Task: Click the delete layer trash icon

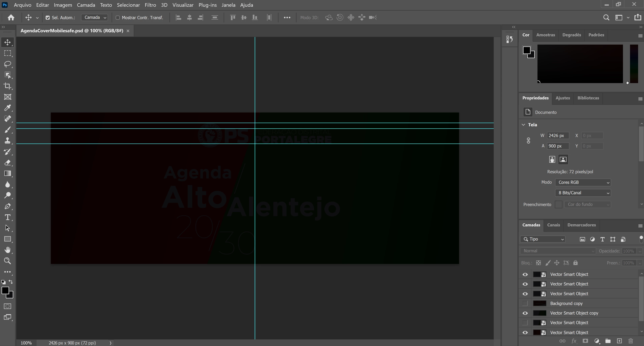Action: tap(631, 341)
